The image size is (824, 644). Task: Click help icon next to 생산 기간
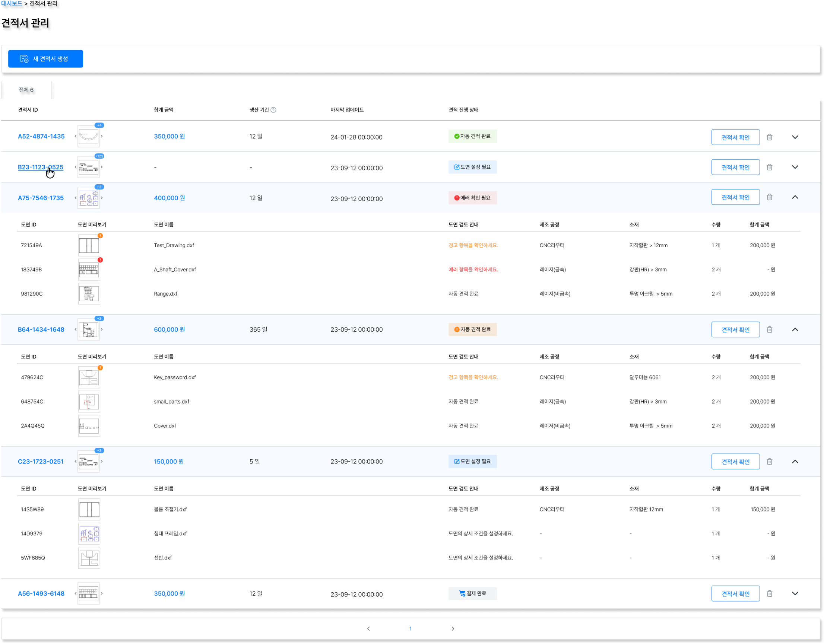click(273, 110)
